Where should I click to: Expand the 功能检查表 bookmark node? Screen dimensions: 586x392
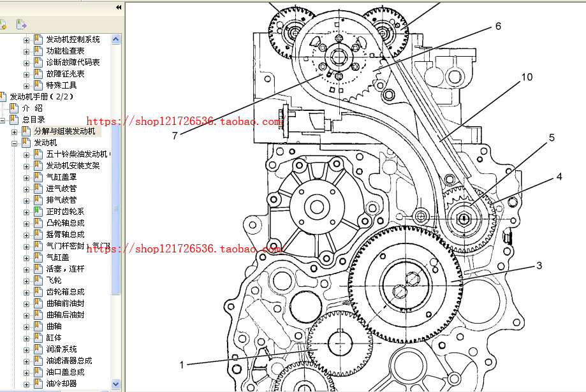tap(26, 52)
